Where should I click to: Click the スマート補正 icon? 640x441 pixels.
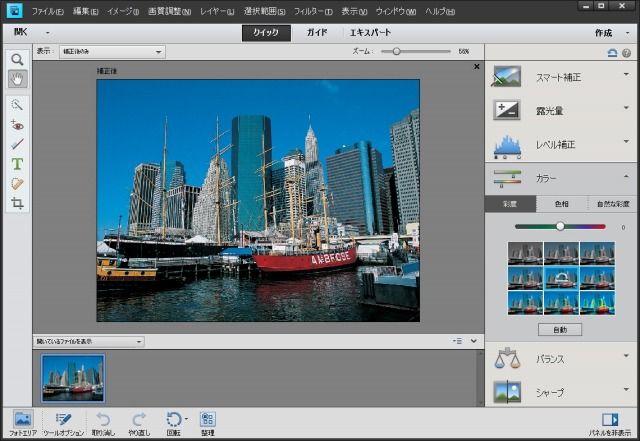pos(507,76)
